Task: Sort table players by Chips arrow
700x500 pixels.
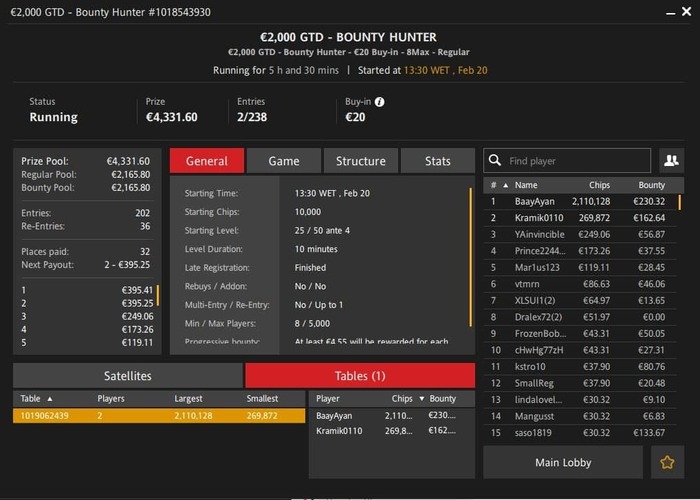Action: 421,399
